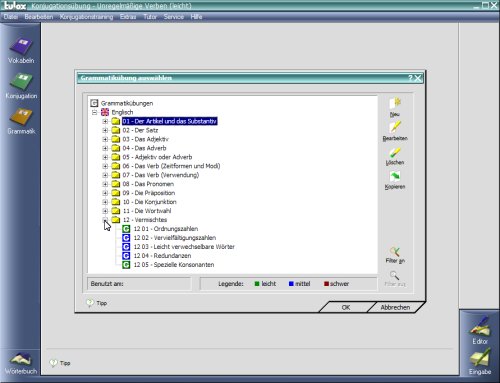Collapse the Englisch tree node
Viewport: 500px width, 383px height.
(94, 112)
